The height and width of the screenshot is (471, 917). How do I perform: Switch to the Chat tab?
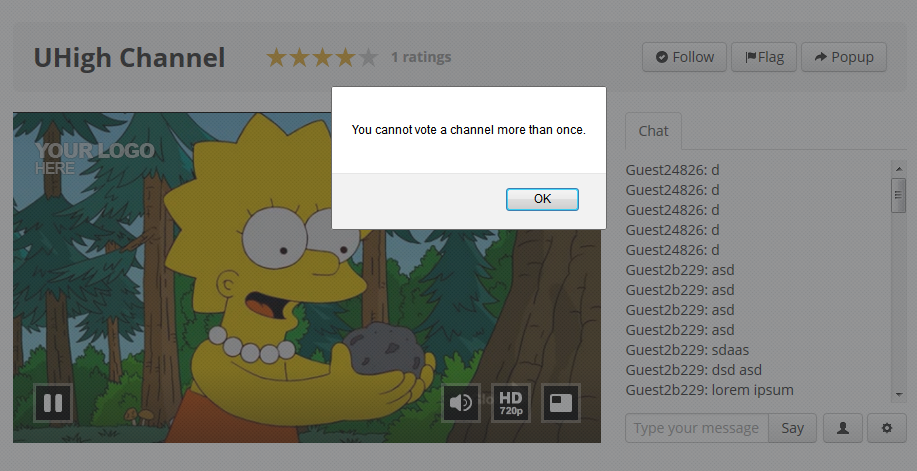coord(653,131)
